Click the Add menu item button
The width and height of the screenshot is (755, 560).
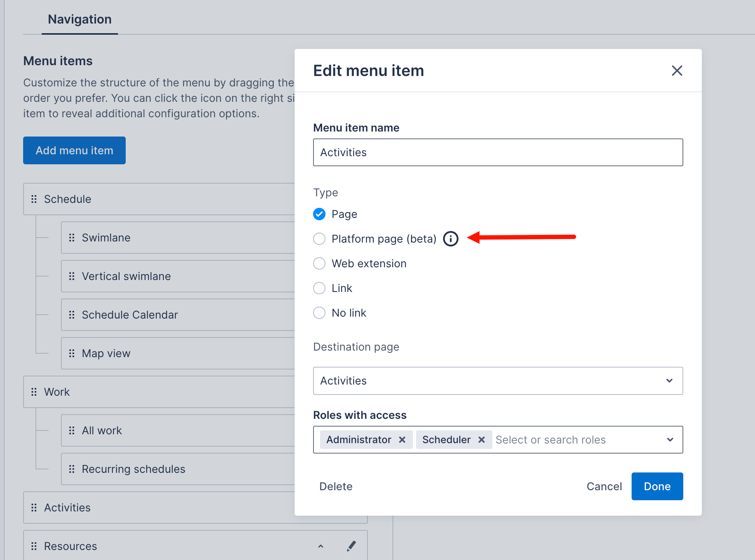(74, 150)
